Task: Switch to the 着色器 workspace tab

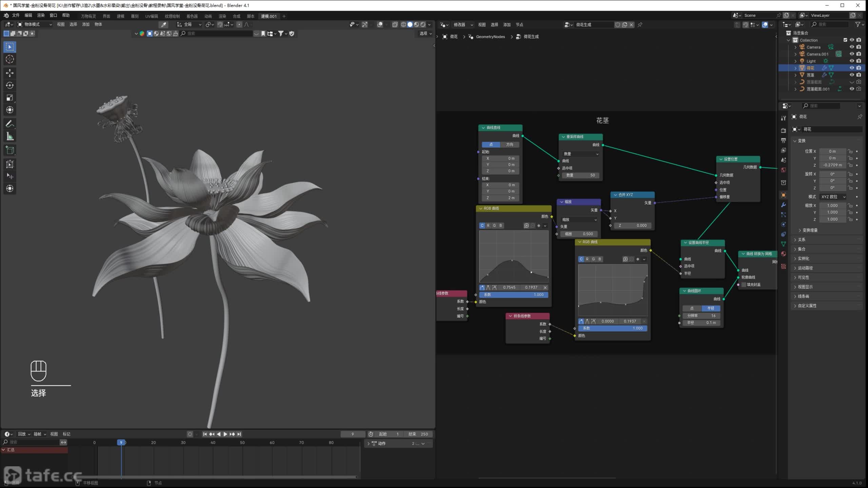Action: click(x=192, y=16)
